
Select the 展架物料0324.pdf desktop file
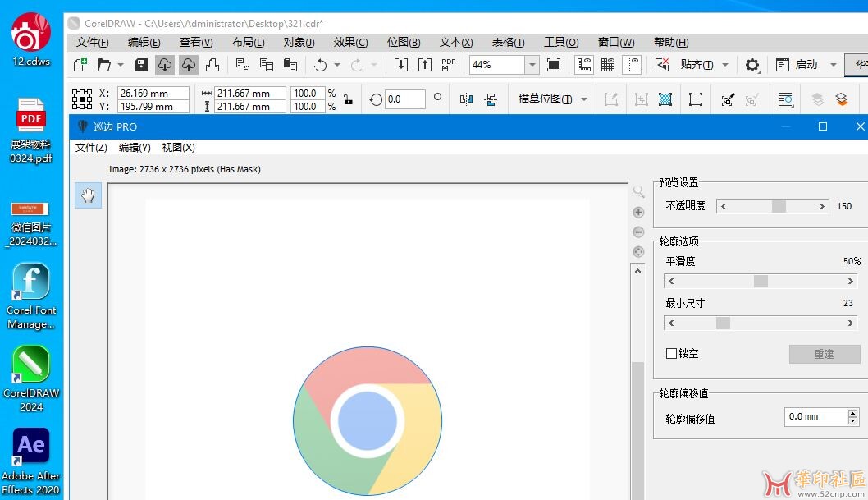pos(31,131)
